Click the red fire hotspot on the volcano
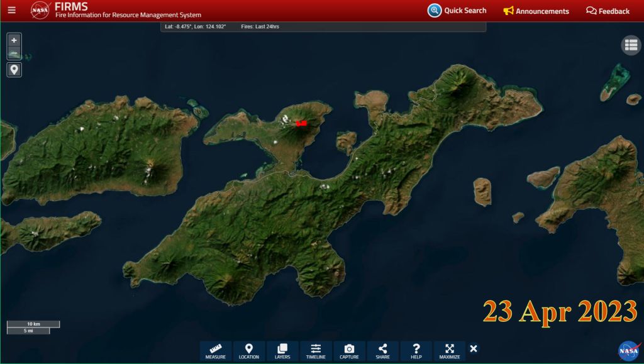 click(301, 124)
